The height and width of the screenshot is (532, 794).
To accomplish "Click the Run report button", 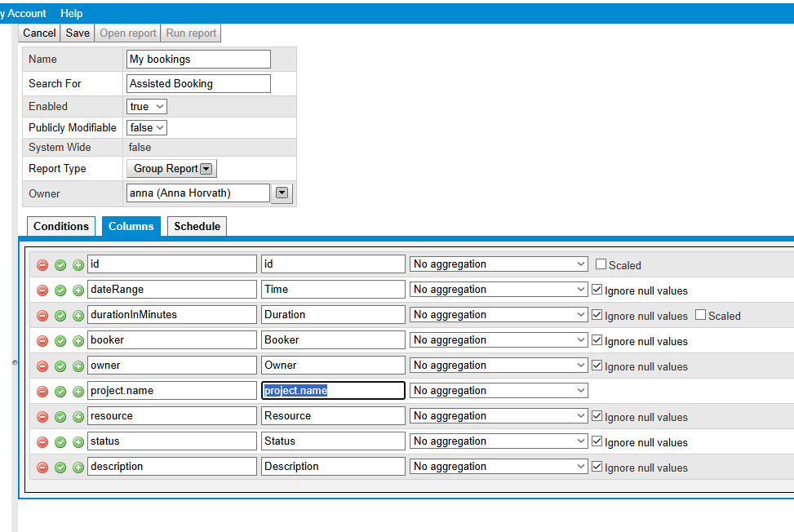I will click(x=191, y=33).
